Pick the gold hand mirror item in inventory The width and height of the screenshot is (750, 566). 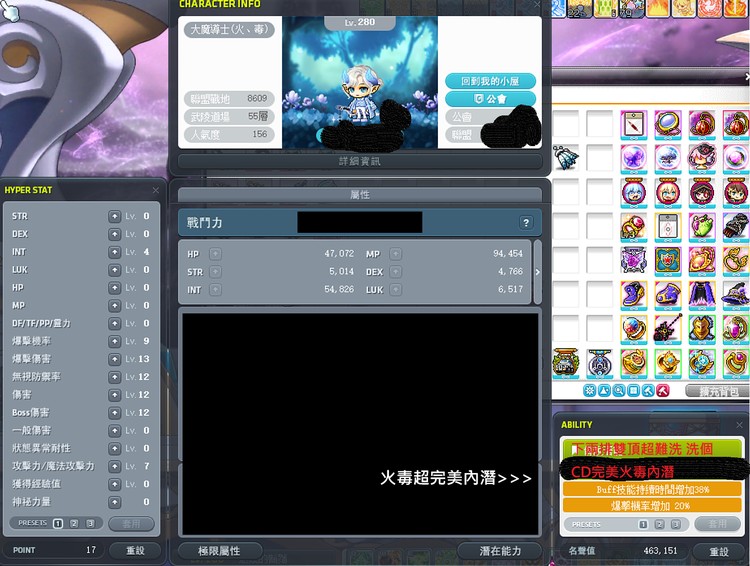click(x=668, y=124)
